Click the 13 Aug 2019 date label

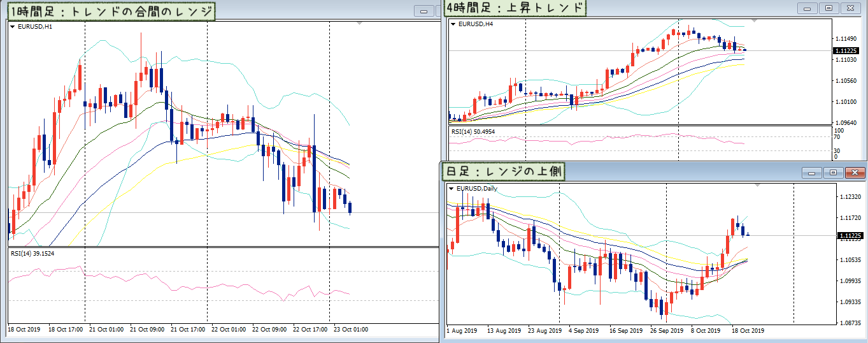[504, 331]
